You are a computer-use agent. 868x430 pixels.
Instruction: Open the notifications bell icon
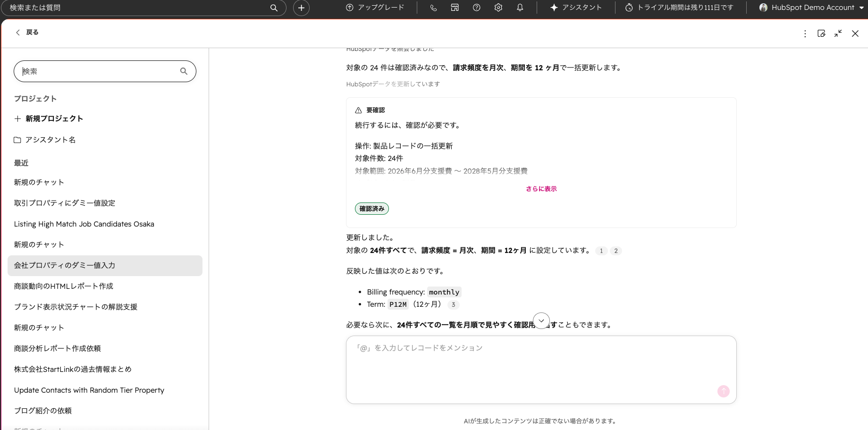[x=520, y=8]
